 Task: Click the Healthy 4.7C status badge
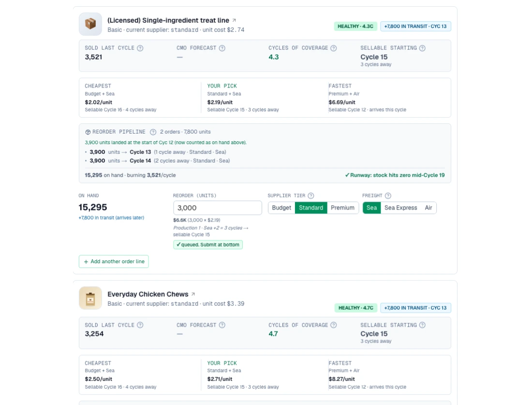click(356, 308)
